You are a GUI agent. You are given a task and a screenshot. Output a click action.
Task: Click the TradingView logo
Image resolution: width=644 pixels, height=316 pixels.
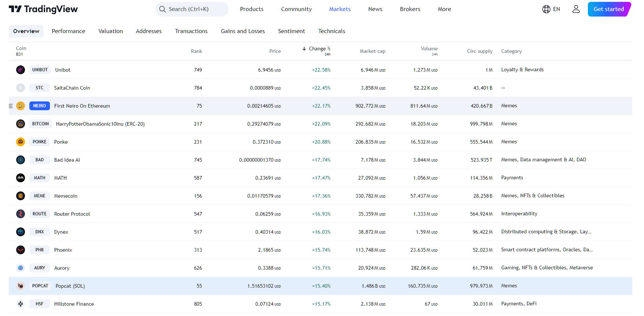tap(43, 9)
